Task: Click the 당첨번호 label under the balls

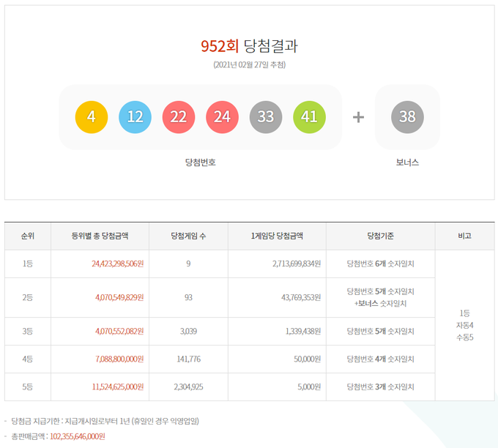Action: (201, 163)
